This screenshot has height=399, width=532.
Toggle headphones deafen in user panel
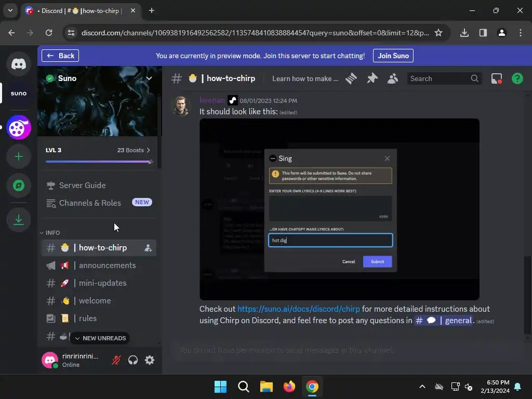pyautogui.click(x=132, y=360)
